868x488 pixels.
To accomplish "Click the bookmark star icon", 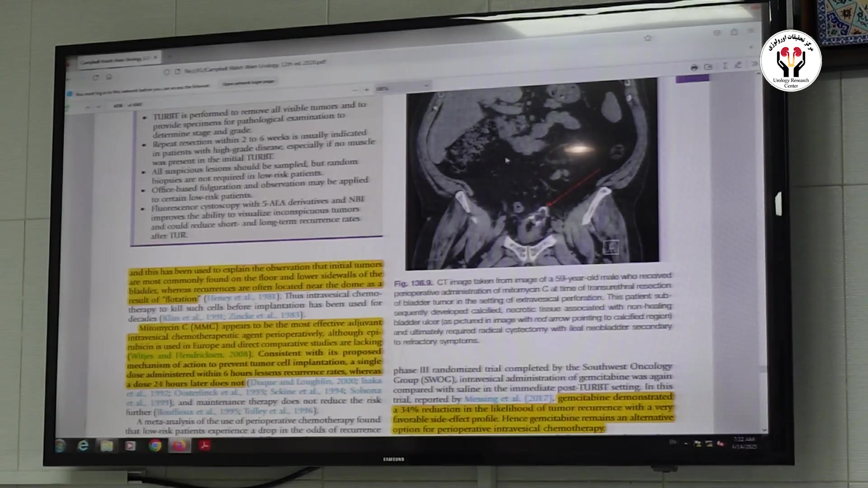I will coord(648,38).
